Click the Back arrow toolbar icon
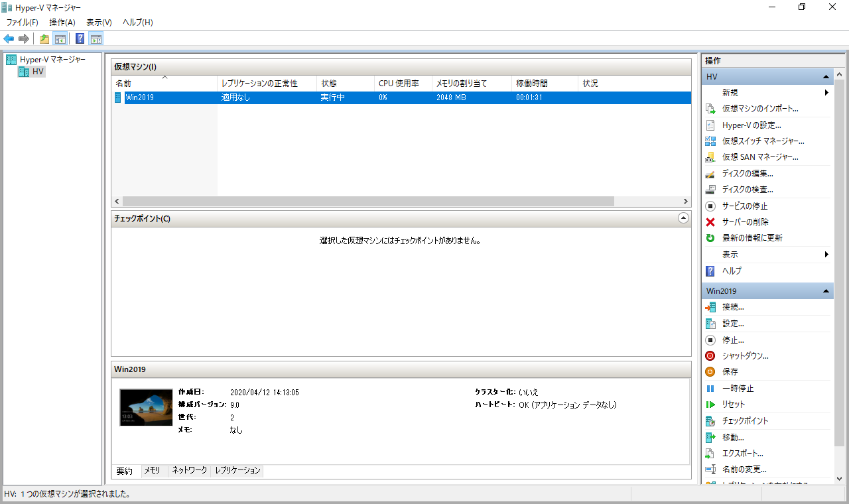The width and height of the screenshot is (849, 504). pyautogui.click(x=9, y=38)
